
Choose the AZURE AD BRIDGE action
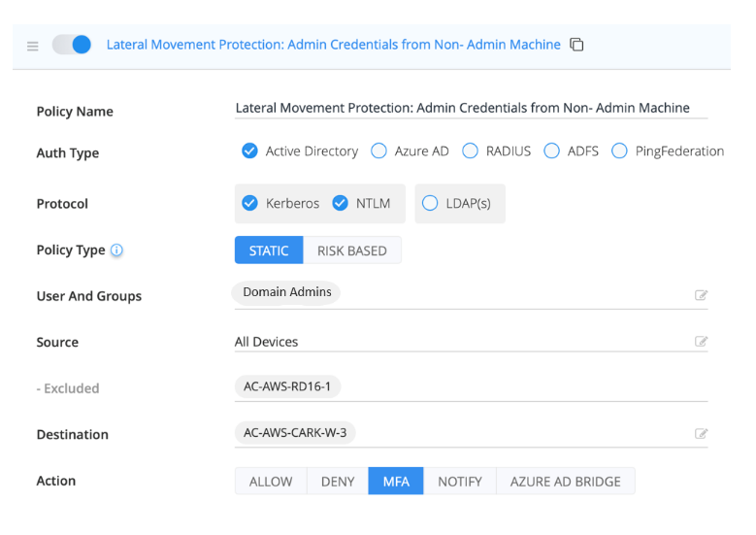pos(565,482)
